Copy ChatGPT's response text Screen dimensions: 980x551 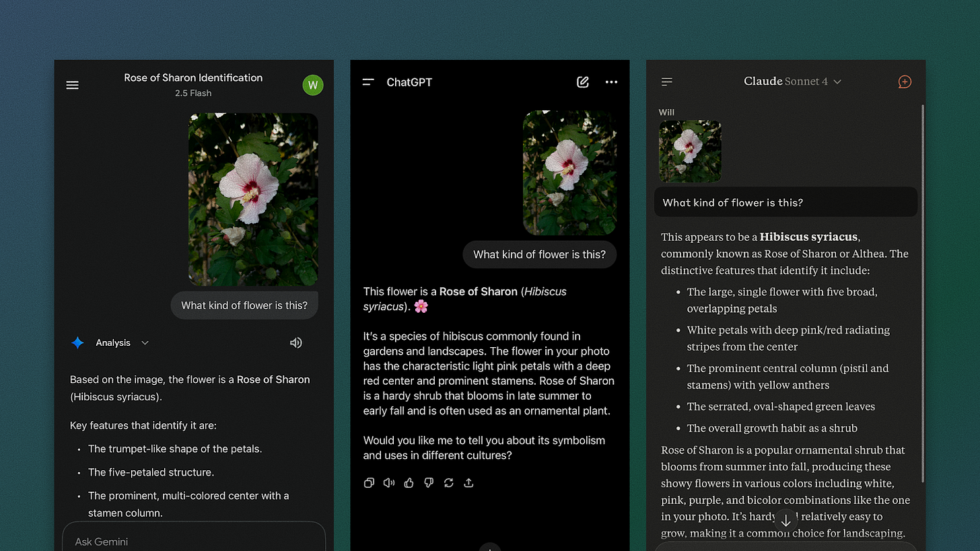click(x=369, y=482)
